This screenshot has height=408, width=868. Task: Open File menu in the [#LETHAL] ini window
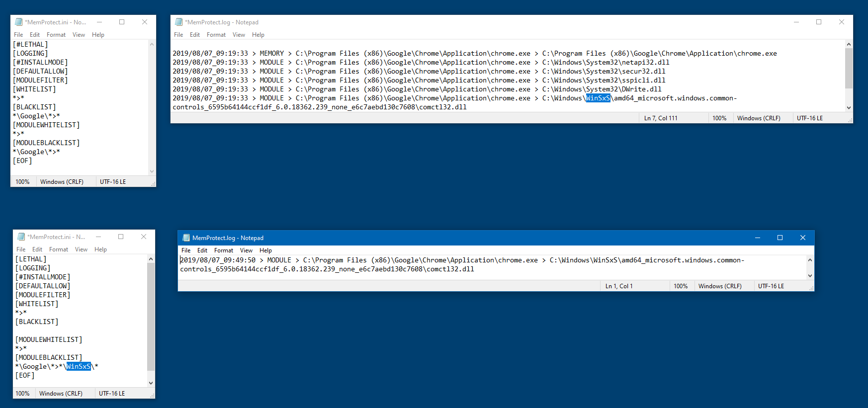[x=18, y=35]
